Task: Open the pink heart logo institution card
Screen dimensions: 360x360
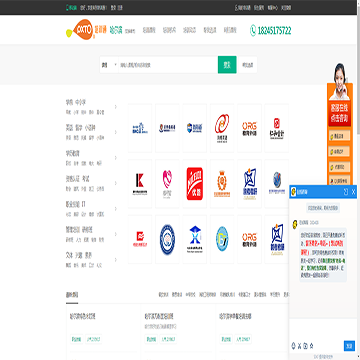Action: [167, 184]
